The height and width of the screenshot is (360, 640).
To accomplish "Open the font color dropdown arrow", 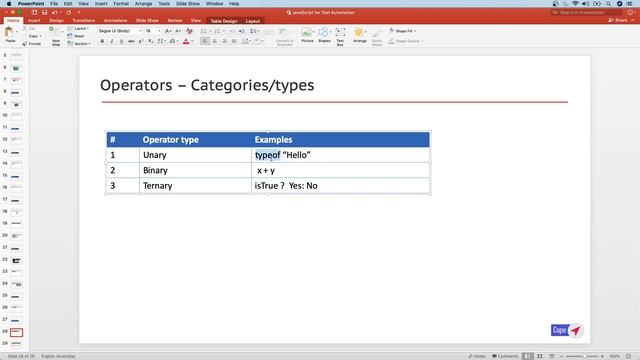I will pos(192,41).
